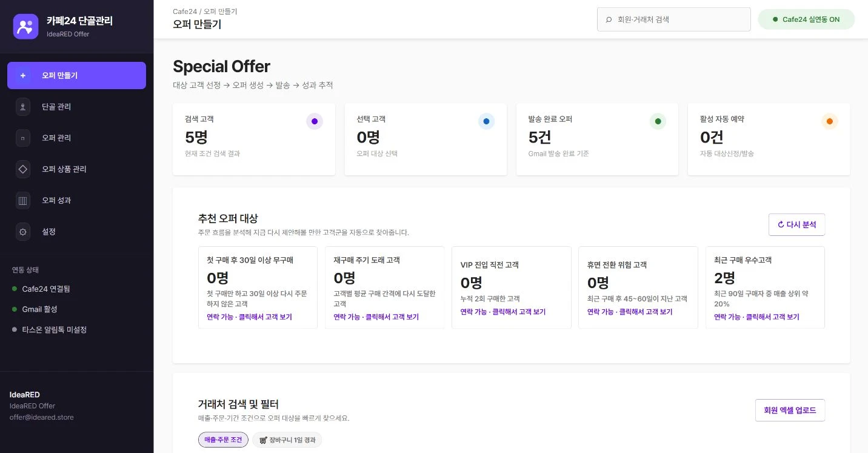Click the blue dot on 선택 고객 card
The width and height of the screenshot is (868, 453).
pyautogui.click(x=486, y=121)
